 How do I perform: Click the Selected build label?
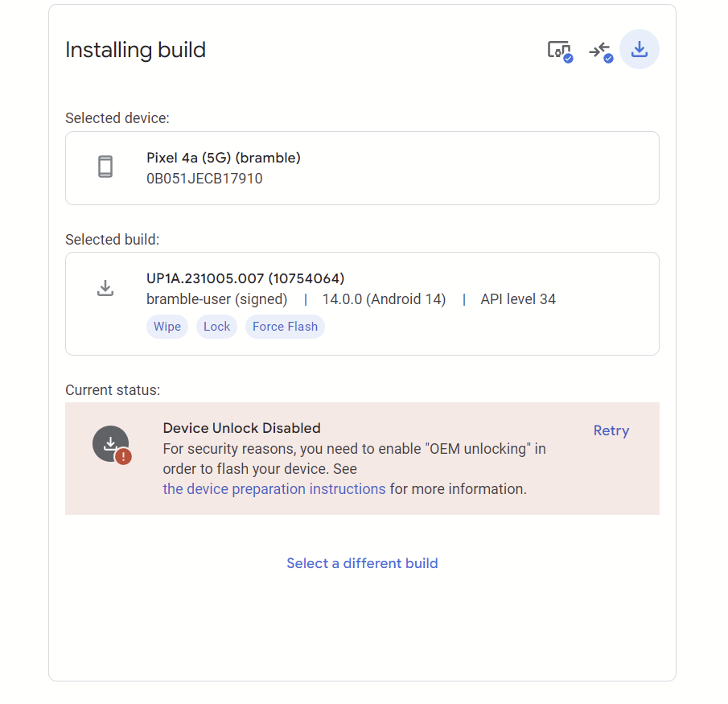point(112,240)
